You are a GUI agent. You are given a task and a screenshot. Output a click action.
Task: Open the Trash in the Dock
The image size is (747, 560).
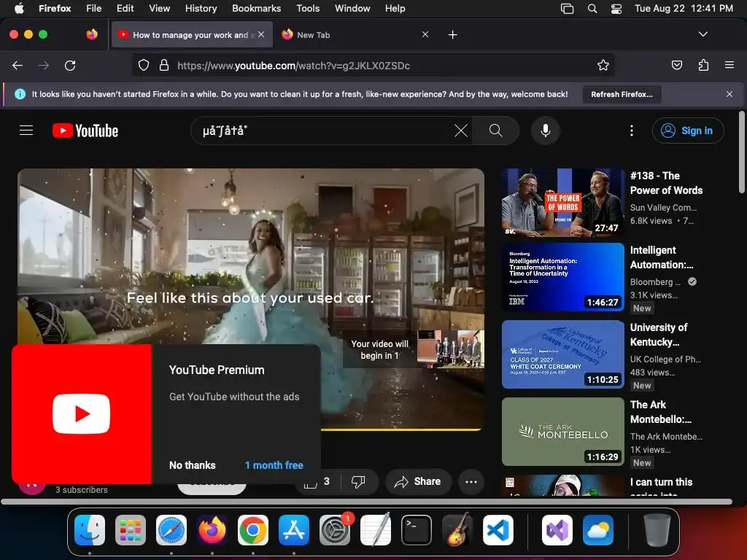coord(657,530)
